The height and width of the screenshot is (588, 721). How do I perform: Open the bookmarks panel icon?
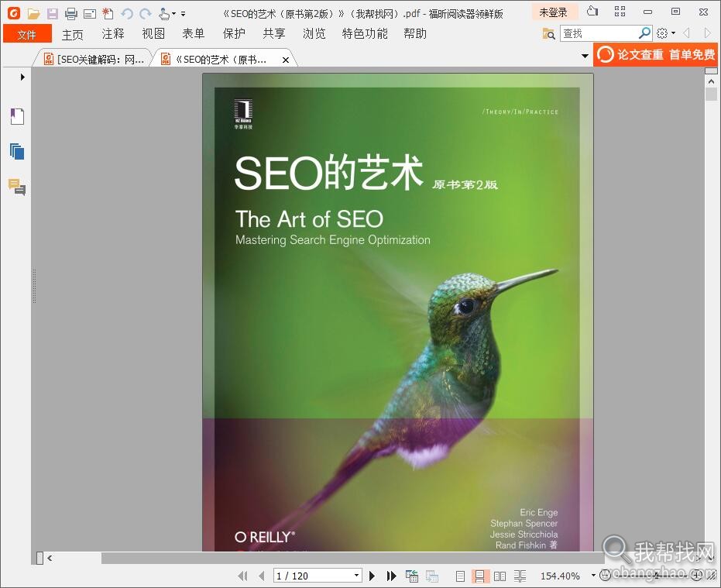[x=17, y=117]
